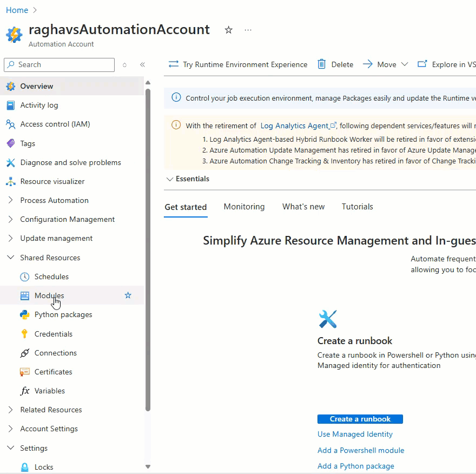Collapse the Settings section
Screen dimensions: 476x474
tap(11, 448)
